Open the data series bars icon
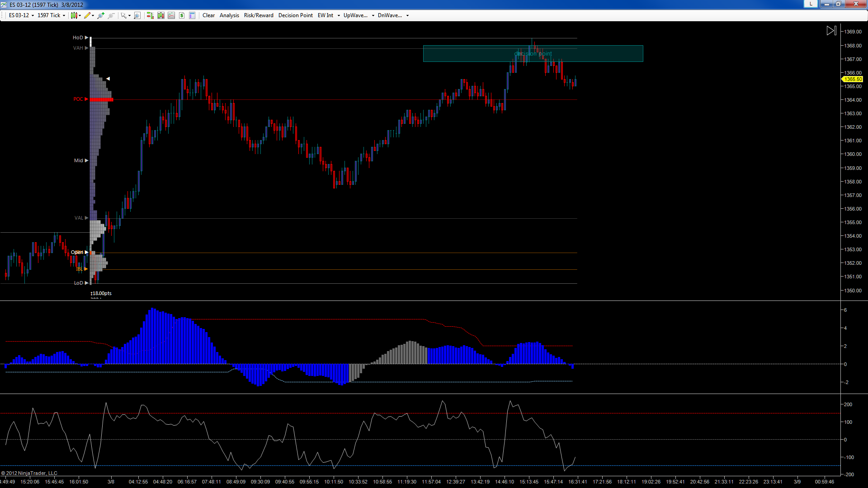This screenshot has height=488, width=868. 160,15
